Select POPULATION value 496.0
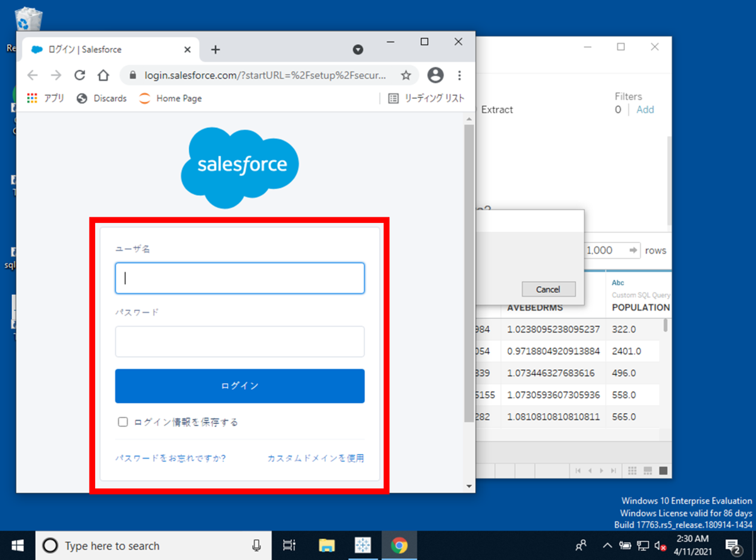The width and height of the screenshot is (756, 560). 633,373
